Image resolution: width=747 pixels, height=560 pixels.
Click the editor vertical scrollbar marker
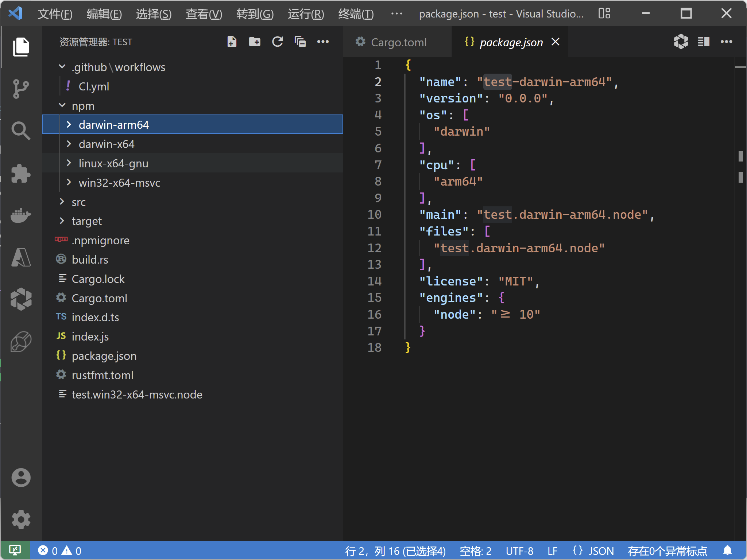click(740, 157)
